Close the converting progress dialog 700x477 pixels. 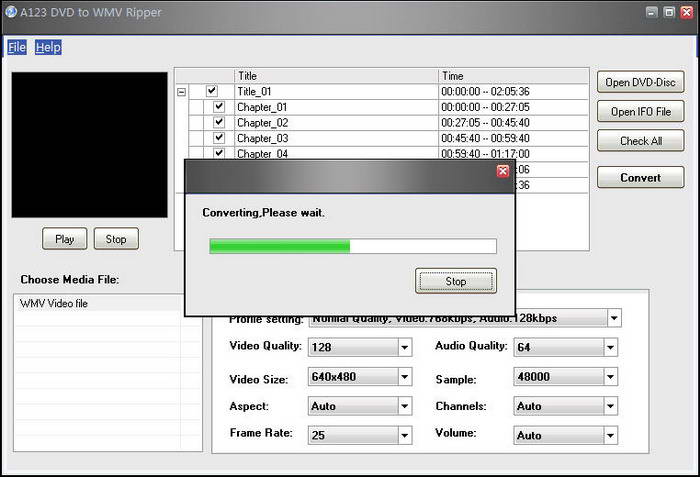[x=503, y=171]
